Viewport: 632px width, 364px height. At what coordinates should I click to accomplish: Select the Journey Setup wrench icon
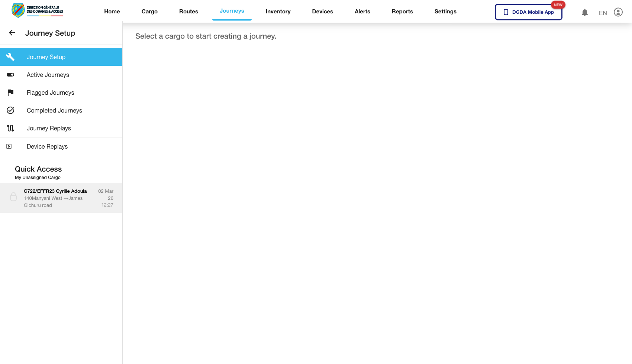(x=10, y=57)
